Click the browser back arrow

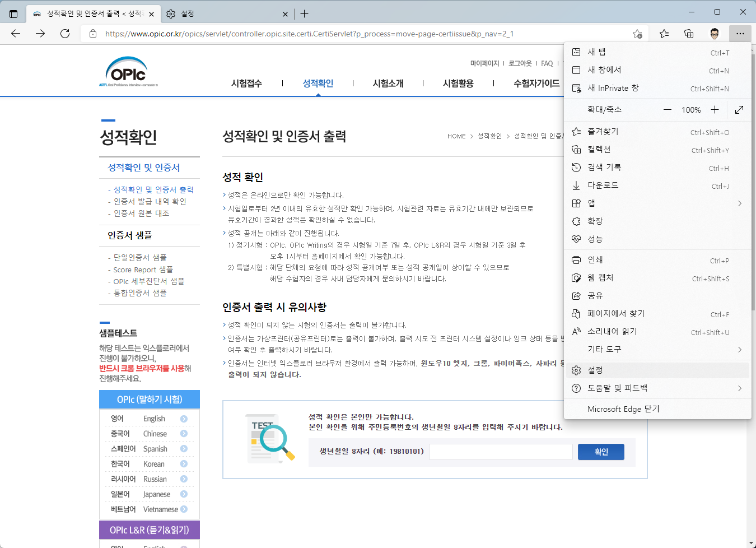[x=16, y=34]
